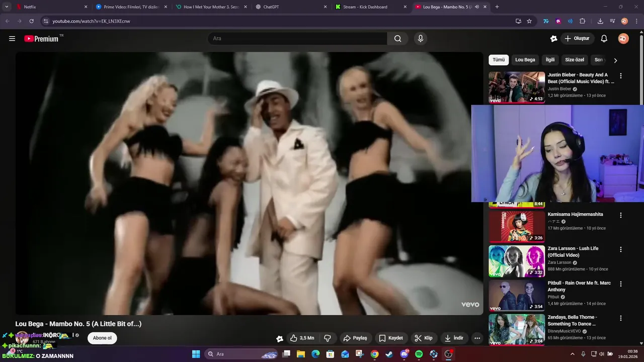Open options for Justin Bieber video
The height and width of the screenshot is (362, 644).
click(x=621, y=76)
